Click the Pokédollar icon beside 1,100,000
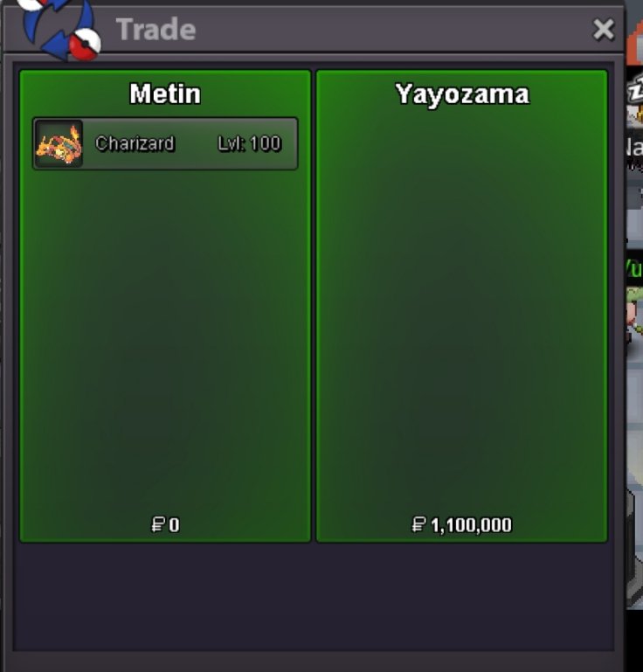This screenshot has width=643, height=672. tap(418, 524)
